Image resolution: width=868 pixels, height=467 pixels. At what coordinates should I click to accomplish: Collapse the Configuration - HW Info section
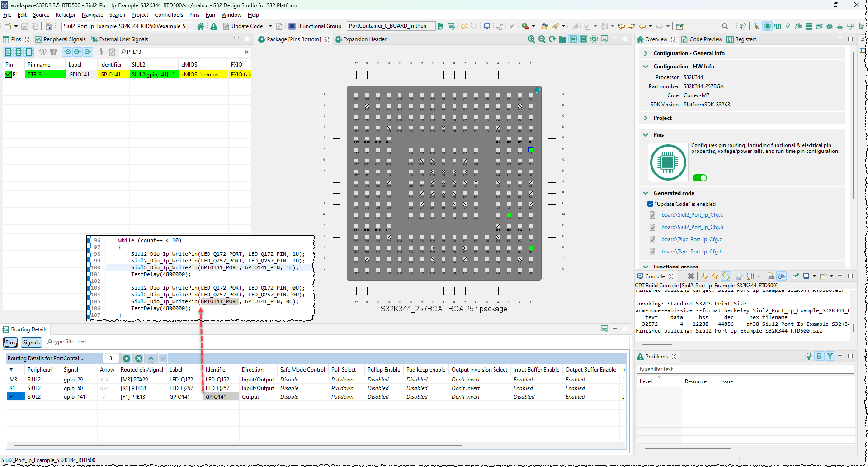(x=645, y=66)
